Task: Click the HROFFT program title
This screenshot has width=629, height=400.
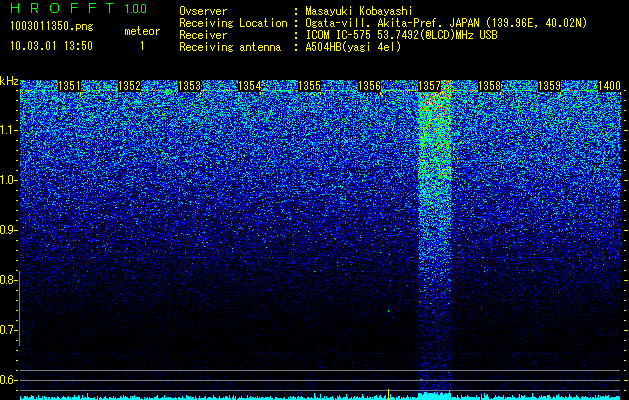Action: 62,8
